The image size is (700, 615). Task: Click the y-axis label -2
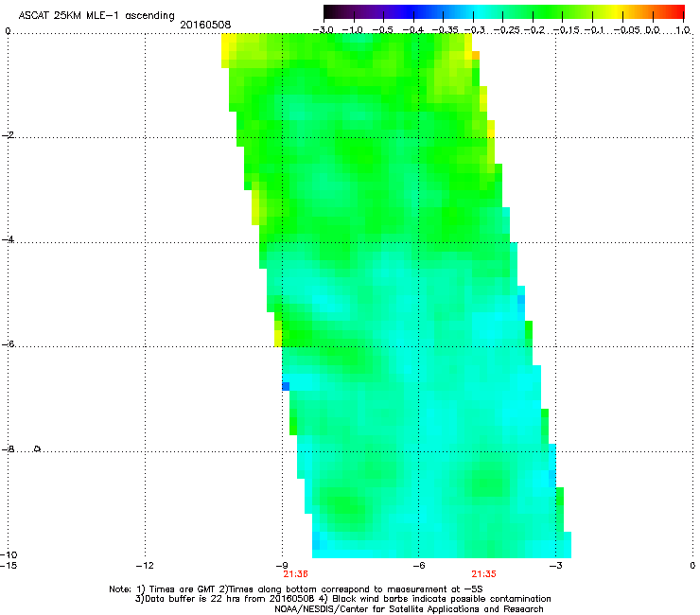9,135
